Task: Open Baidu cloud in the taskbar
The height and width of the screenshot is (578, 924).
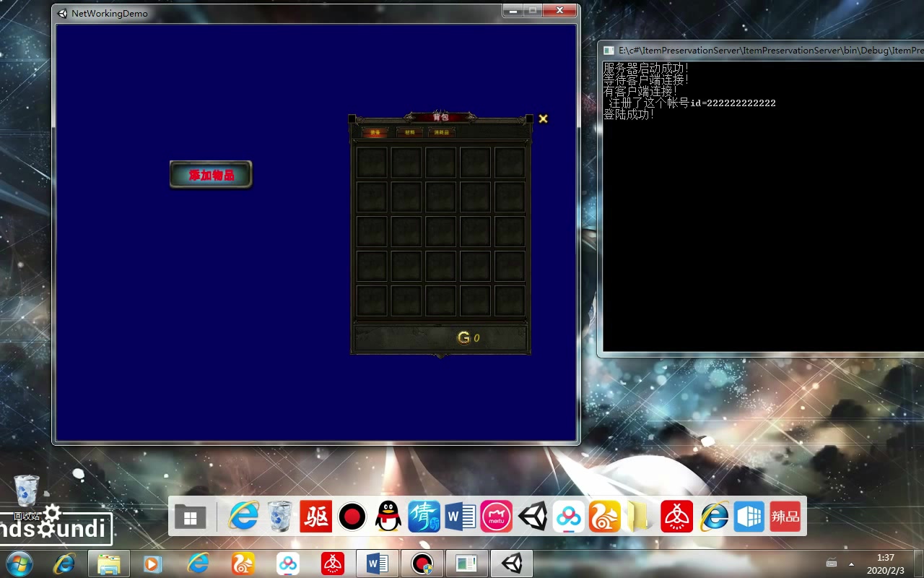Action: (x=287, y=564)
